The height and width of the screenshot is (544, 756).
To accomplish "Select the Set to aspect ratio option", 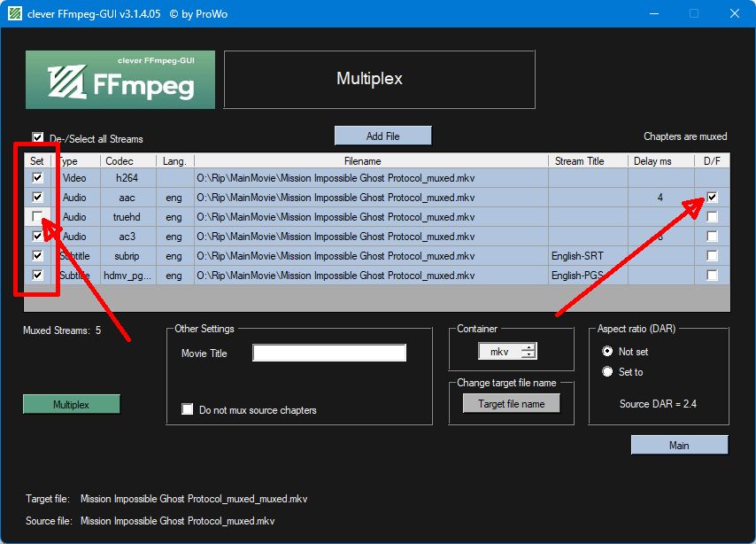I will 607,372.
